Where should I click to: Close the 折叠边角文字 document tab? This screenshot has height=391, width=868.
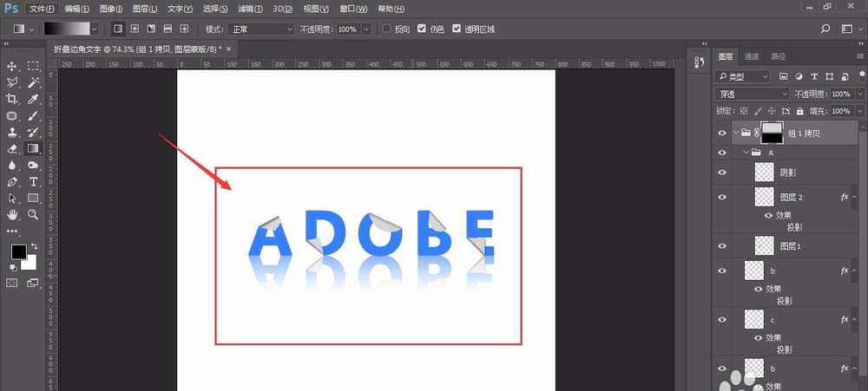click(228, 49)
